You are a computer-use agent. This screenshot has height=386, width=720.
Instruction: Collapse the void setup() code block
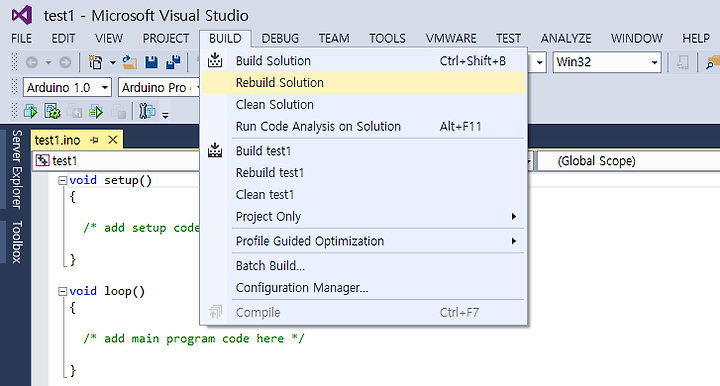click(62, 181)
